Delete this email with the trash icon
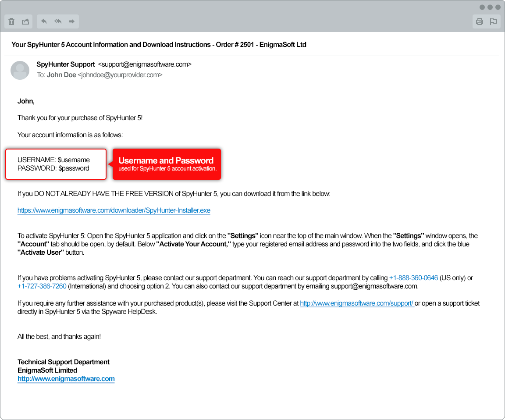The height and width of the screenshot is (420, 505). [12, 21]
